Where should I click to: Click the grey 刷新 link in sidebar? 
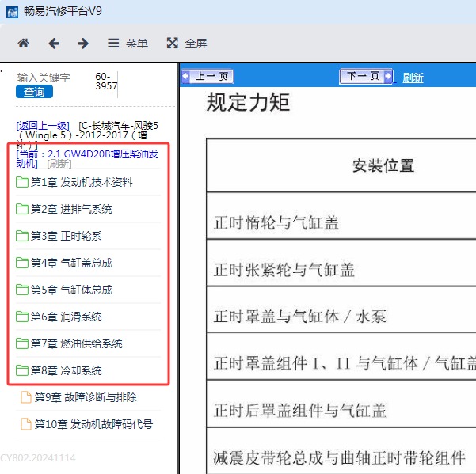59,164
